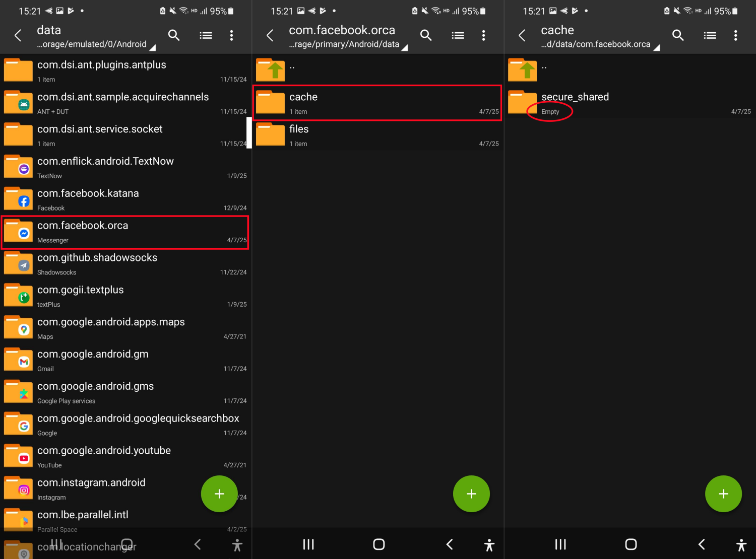Open the com.google.android.gms folder
The height and width of the screenshot is (559, 756).
[125, 393]
